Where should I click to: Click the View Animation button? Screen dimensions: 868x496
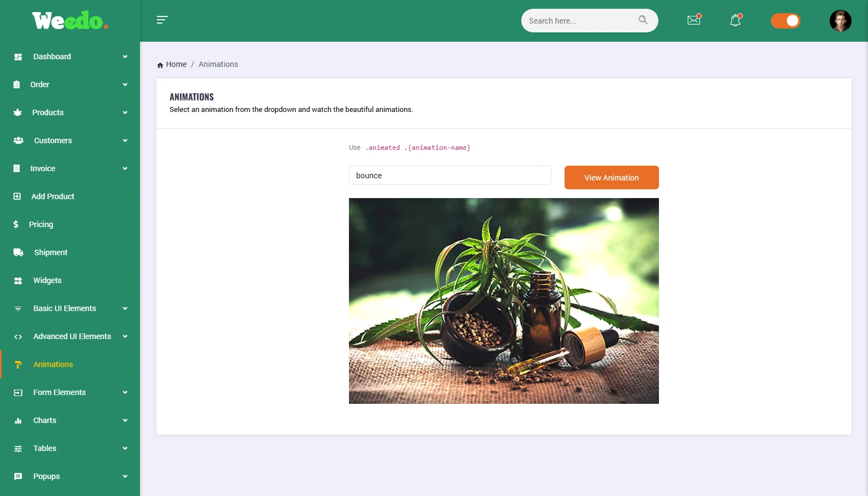coord(611,178)
